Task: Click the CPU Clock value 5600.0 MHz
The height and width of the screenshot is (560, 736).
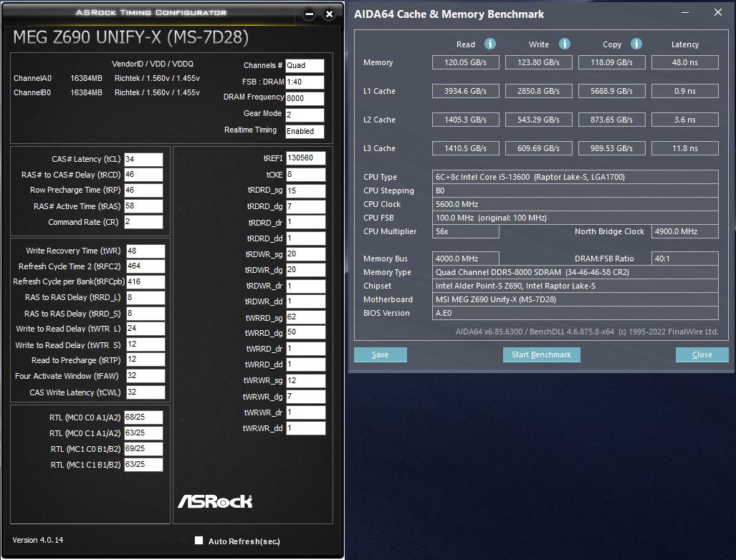Action: tap(575, 204)
